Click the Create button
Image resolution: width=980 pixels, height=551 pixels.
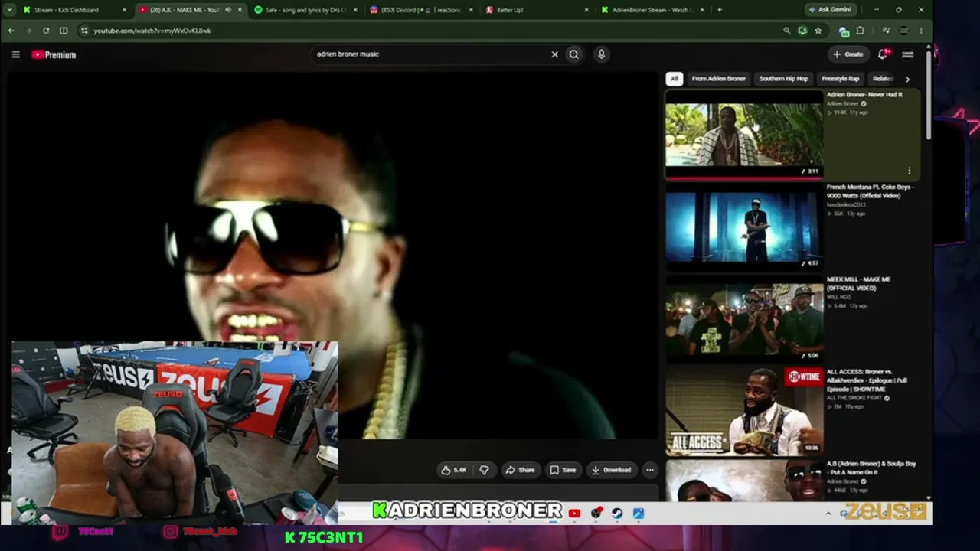click(848, 54)
